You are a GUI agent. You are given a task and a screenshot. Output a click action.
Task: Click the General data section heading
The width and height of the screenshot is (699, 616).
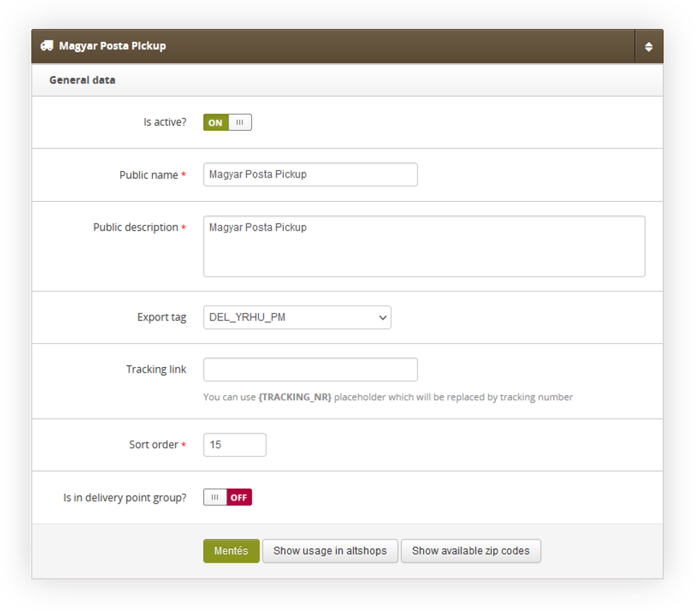click(83, 80)
